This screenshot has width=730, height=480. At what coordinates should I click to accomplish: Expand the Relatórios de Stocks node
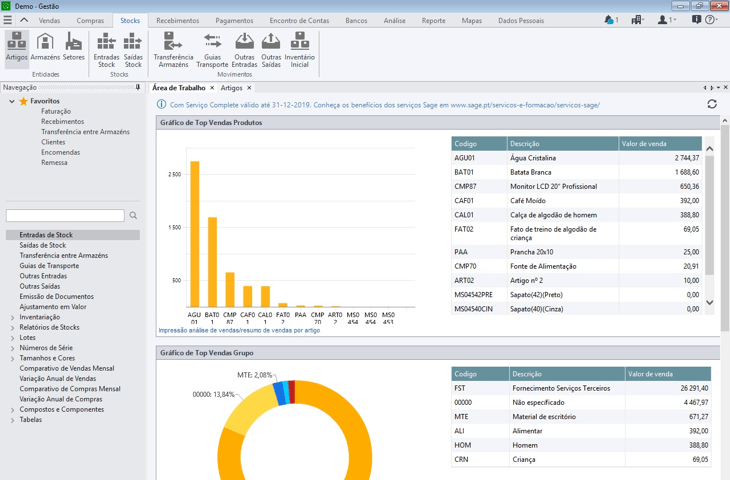(x=13, y=328)
